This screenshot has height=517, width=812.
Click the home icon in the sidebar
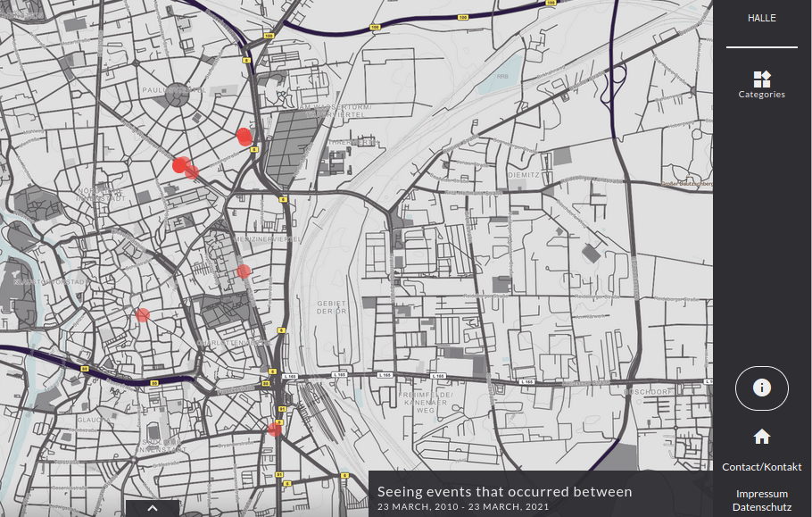761,437
